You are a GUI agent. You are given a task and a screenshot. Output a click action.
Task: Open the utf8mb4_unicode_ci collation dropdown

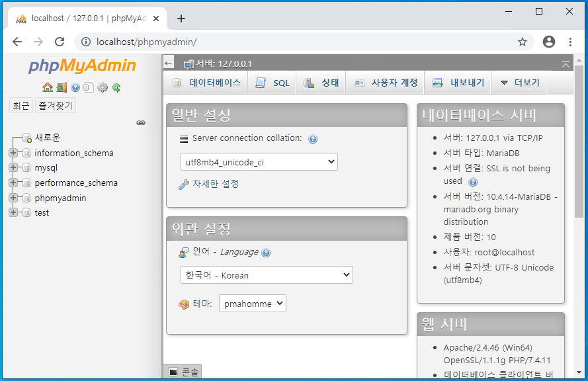259,161
